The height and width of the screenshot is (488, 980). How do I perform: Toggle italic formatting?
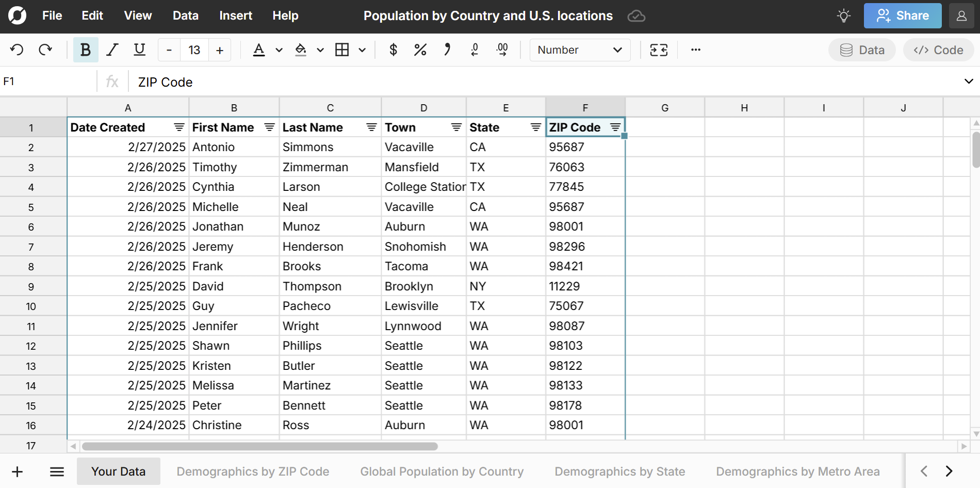[x=112, y=50]
